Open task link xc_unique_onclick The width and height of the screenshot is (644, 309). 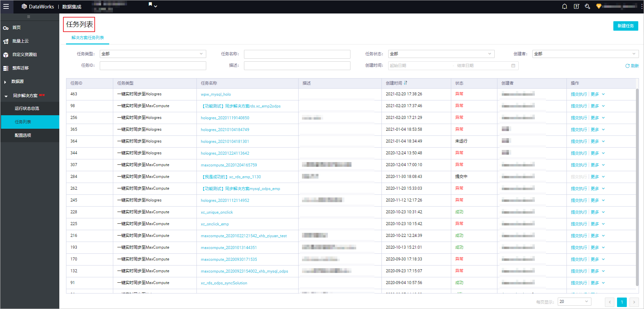pos(217,212)
